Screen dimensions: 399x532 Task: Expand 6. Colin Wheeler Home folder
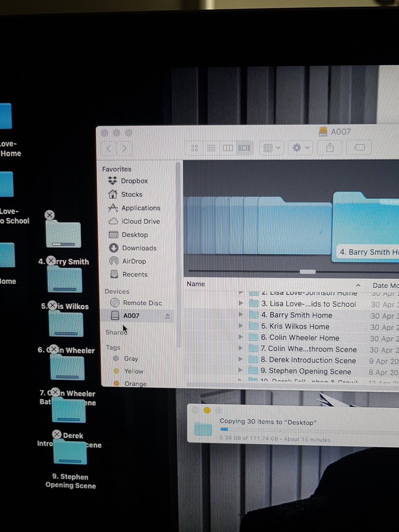click(241, 338)
